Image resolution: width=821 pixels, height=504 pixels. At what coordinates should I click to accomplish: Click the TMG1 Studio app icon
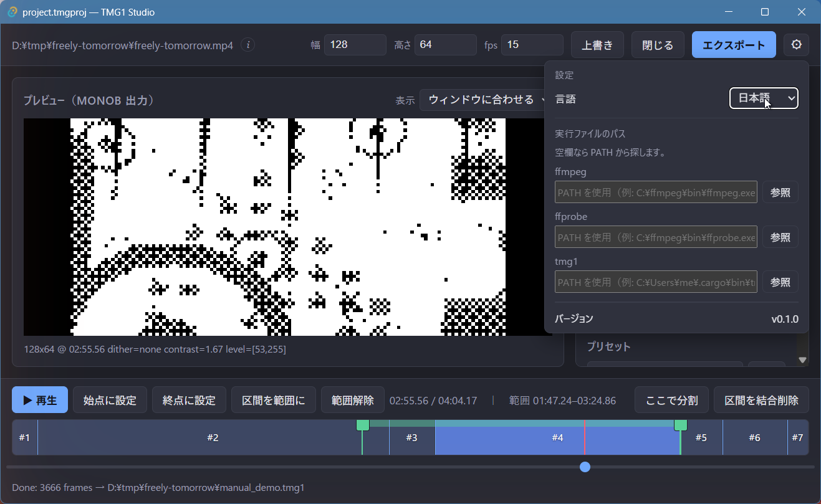click(12, 12)
